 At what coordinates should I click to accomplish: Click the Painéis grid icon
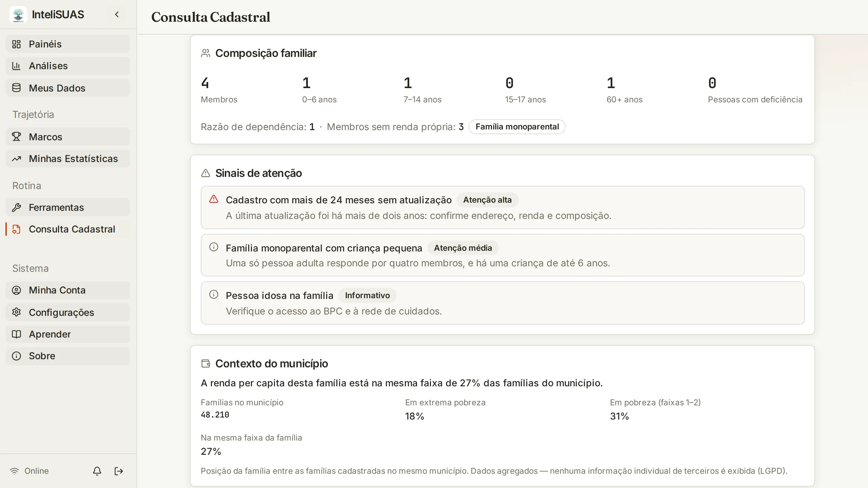pos(16,44)
